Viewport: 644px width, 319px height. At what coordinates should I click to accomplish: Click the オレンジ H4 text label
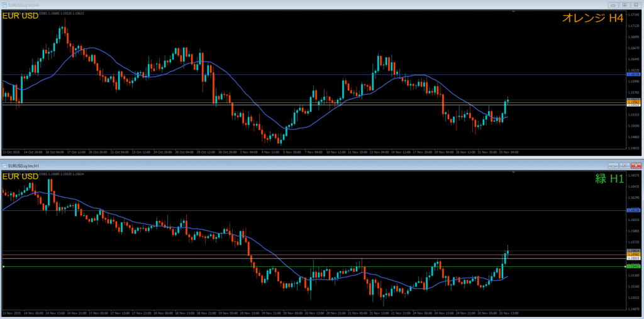pyautogui.click(x=592, y=19)
